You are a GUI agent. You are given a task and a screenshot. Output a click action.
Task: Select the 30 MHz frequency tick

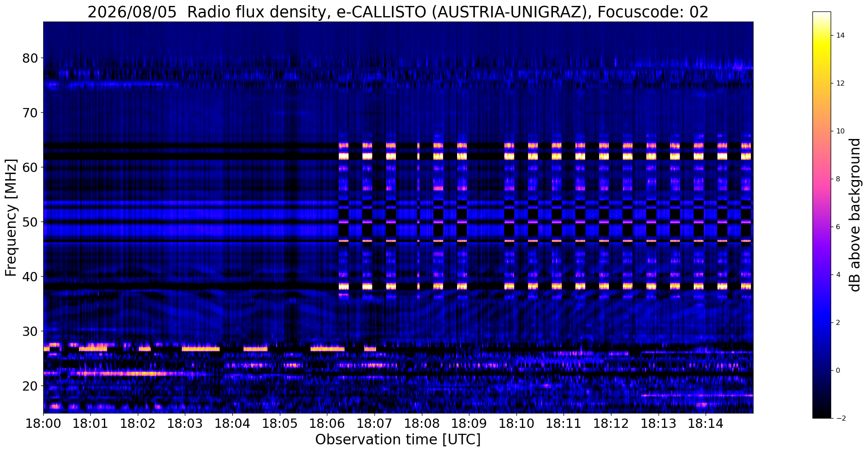tap(30, 331)
